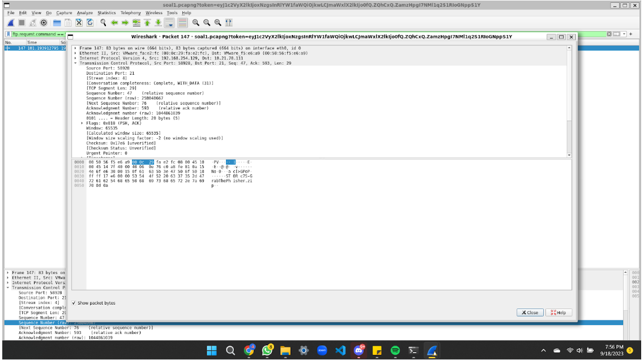The width and height of the screenshot is (644, 360).
Task: Click the Time column header
Action: pos(42,42)
